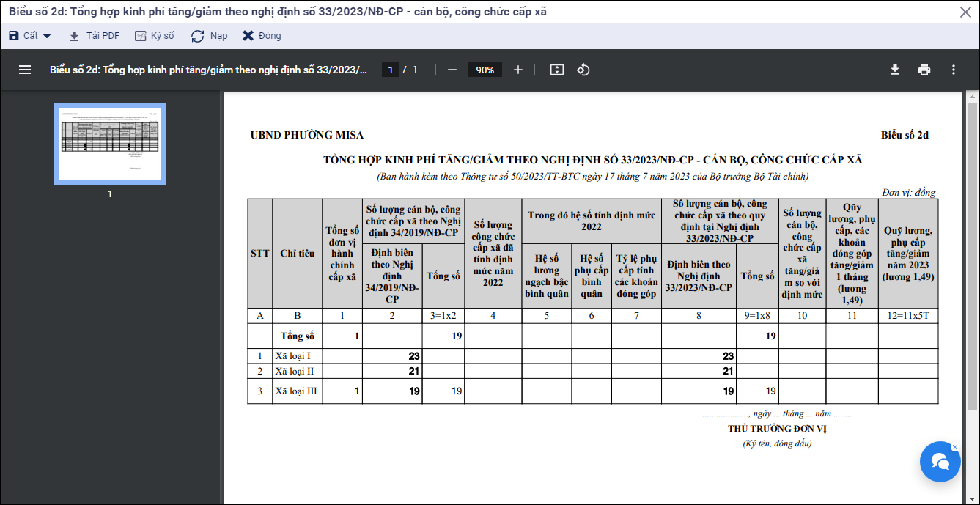Screen dimensions: 980x505
Task: Click 'THỦ TRƯỞNG ĐƠN VỊ' signature text
Action: click(x=777, y=429)
